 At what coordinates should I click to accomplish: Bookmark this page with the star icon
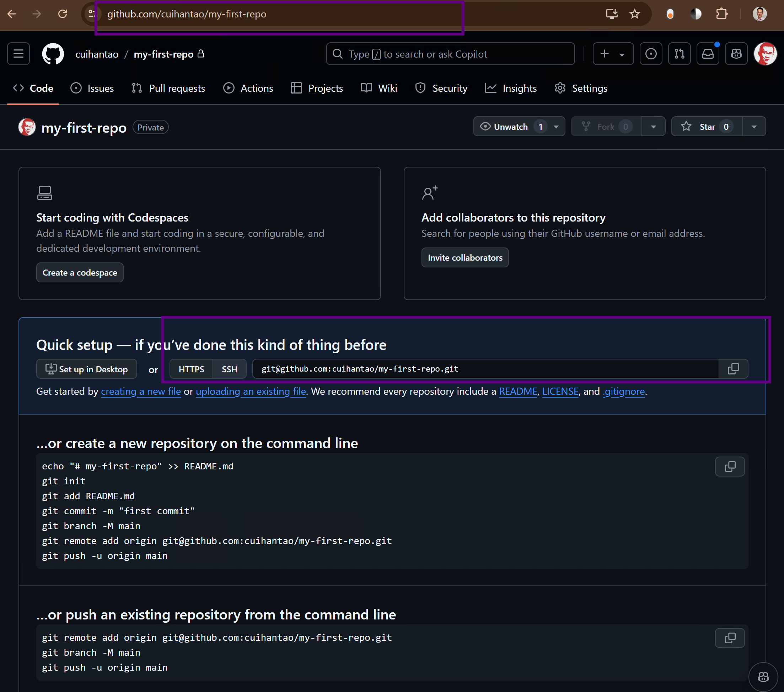(635, 14)
